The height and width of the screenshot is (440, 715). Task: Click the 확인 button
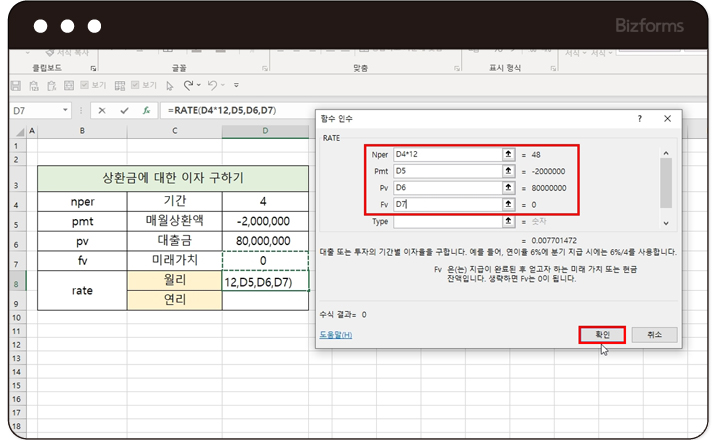[x=602, y=334]
